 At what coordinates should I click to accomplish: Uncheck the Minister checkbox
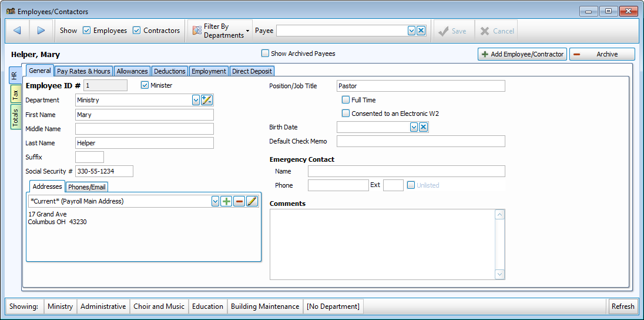pos(145,85)
